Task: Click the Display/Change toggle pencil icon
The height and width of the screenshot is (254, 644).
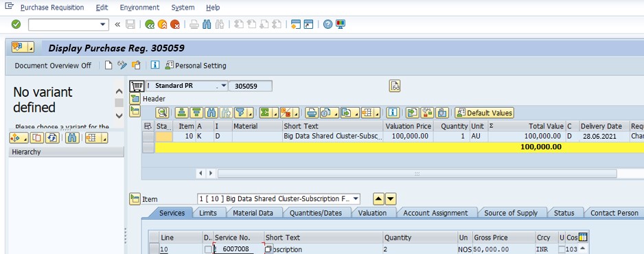Action: pyautogui.click(x=122, y=65)
